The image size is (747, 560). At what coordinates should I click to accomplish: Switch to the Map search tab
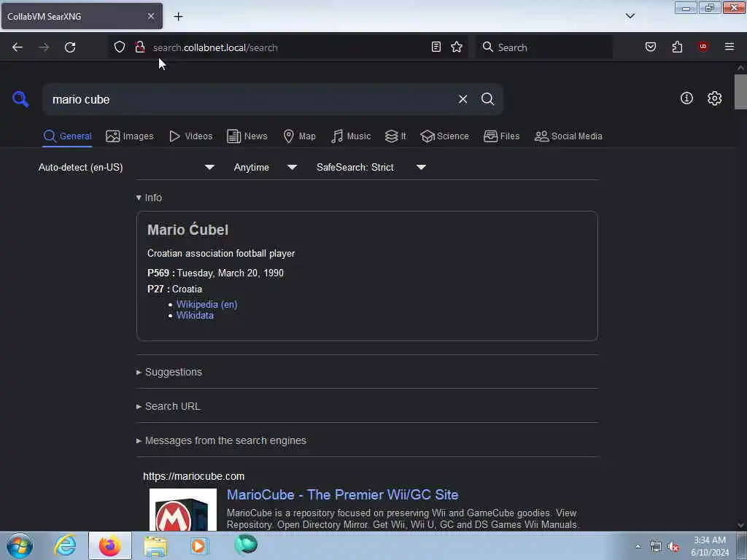click(x=299, y=136)
